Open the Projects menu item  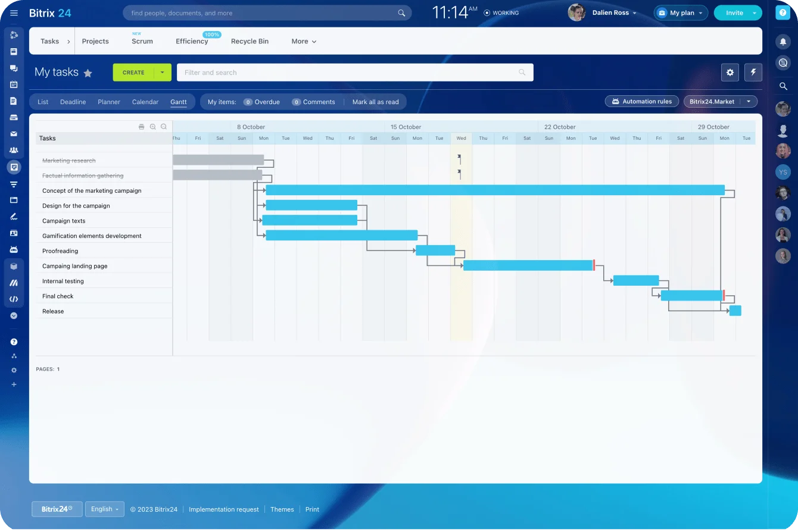tap(95, 41)
